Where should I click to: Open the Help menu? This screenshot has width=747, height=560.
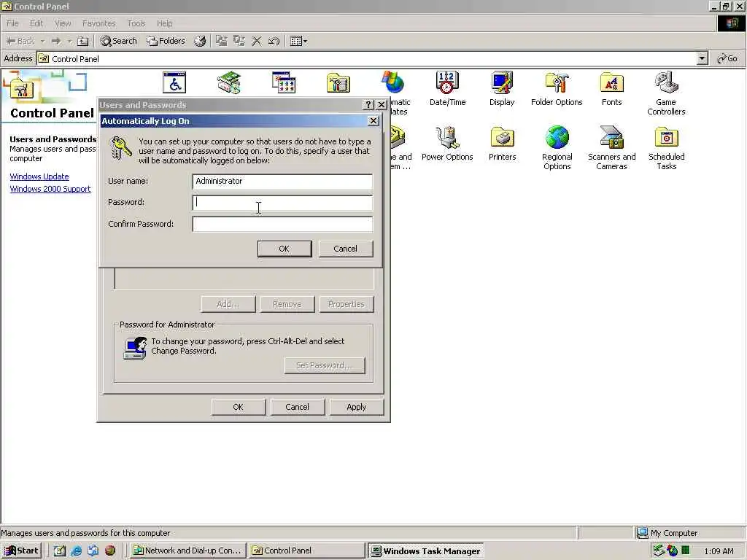pyautogui.click(x=165, y=23)
